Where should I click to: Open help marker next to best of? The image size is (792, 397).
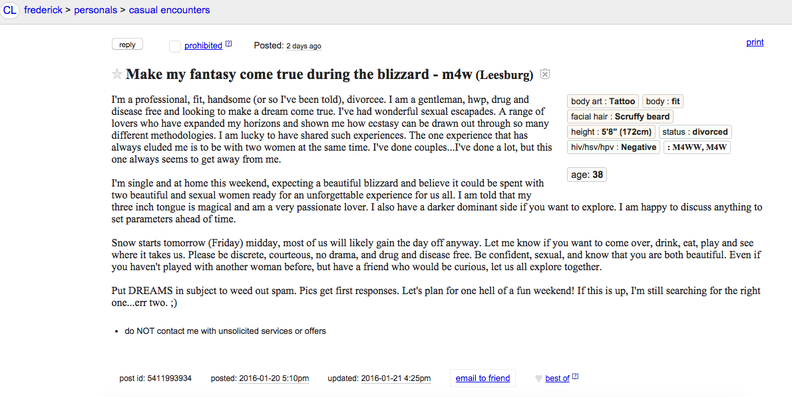pyautogui.click(x=575, y=376)
